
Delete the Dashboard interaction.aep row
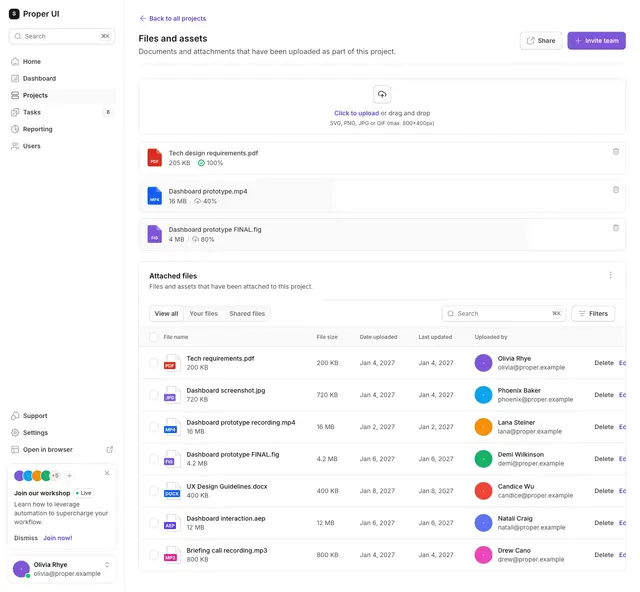[604, 523]
